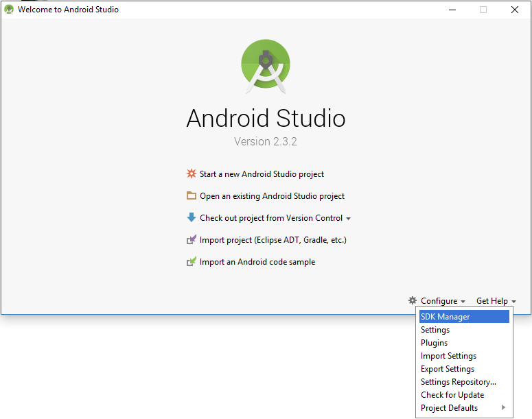Import an Android code sample

click(x=257, y=262)
